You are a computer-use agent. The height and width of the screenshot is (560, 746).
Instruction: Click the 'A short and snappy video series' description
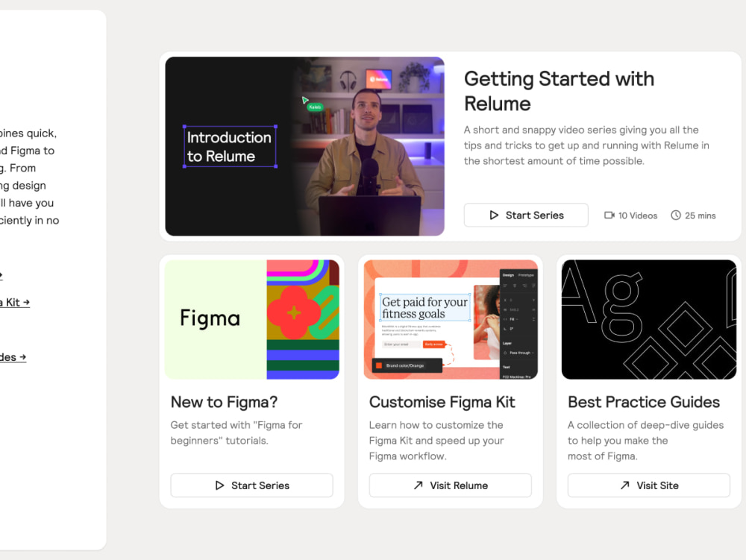(586, 145)
